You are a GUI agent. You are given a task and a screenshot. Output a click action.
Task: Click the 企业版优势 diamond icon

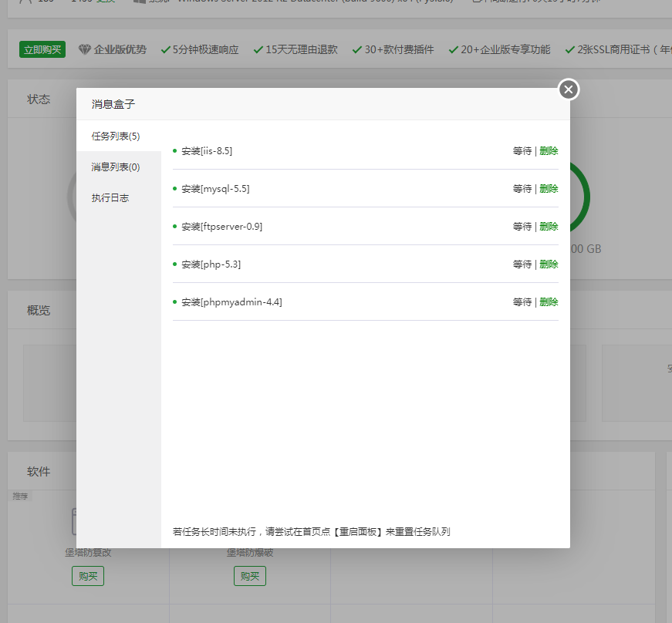click(84, 49)
